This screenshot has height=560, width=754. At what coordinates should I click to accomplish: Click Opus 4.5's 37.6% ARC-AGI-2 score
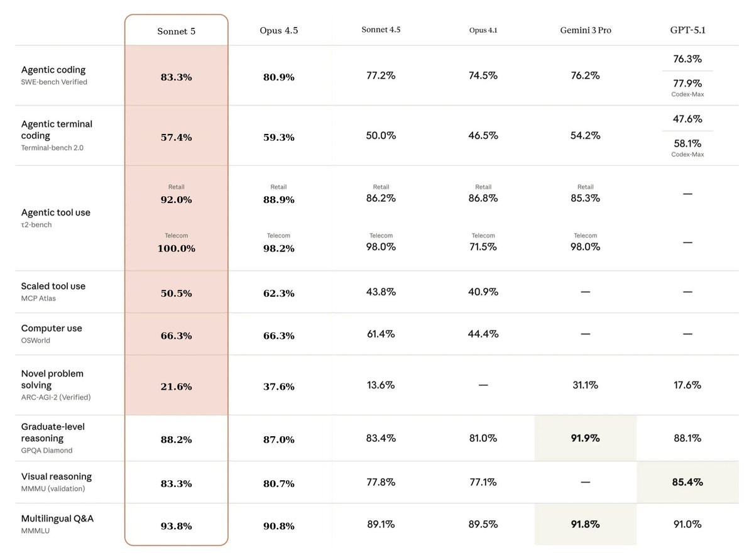(278, 387)
